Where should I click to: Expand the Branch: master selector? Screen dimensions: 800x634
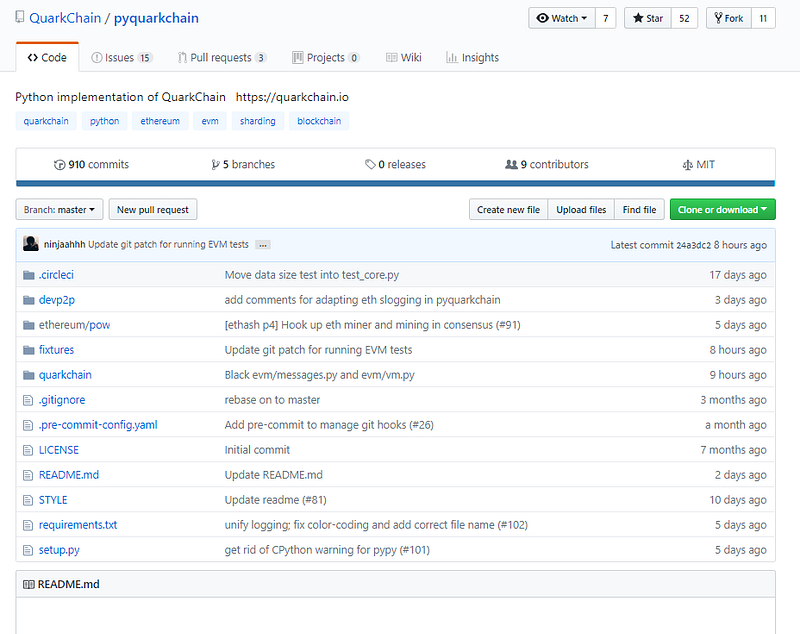click(59, 210)
